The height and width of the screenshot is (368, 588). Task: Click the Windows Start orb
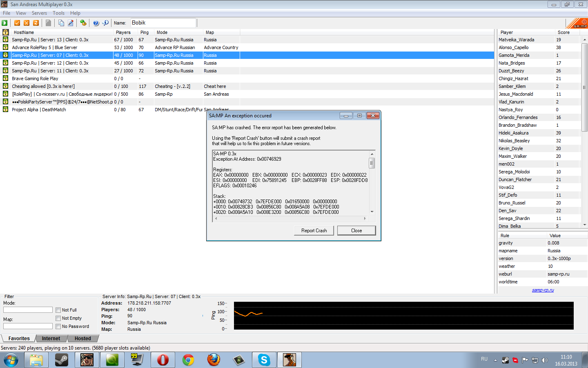(11, 360)
